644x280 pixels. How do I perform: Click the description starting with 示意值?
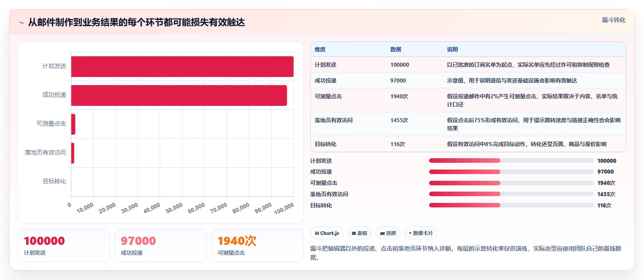point(512,80)
